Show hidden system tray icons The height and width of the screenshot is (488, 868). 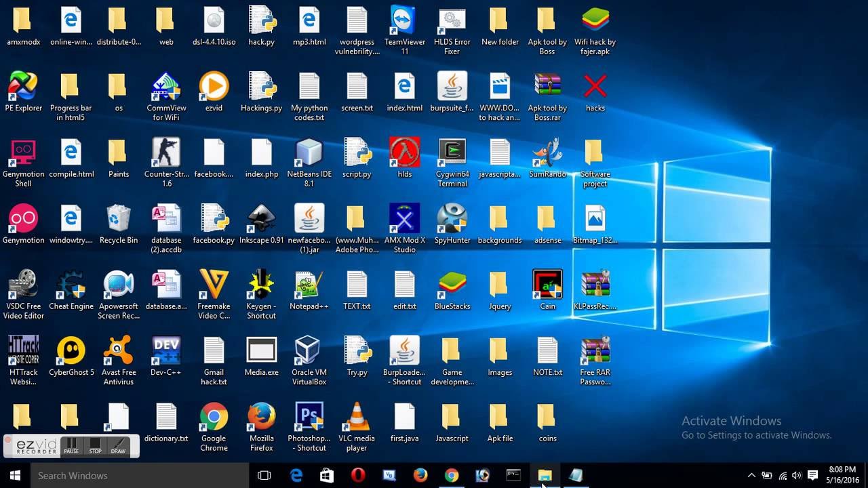[751, 475]
